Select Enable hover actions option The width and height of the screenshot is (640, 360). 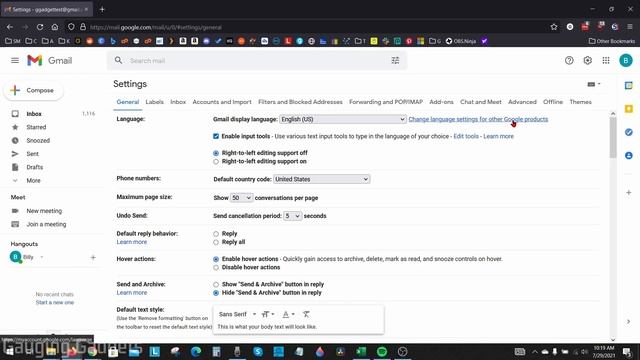216,259
